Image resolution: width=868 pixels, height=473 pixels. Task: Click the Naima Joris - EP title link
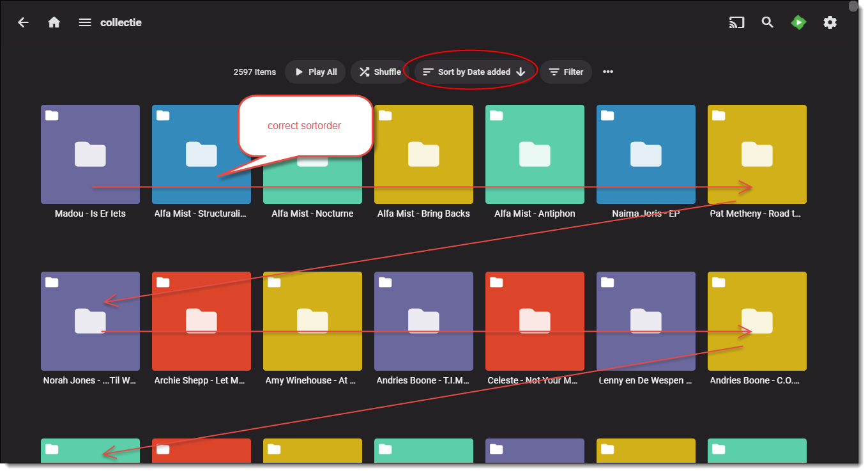(645, 213)
